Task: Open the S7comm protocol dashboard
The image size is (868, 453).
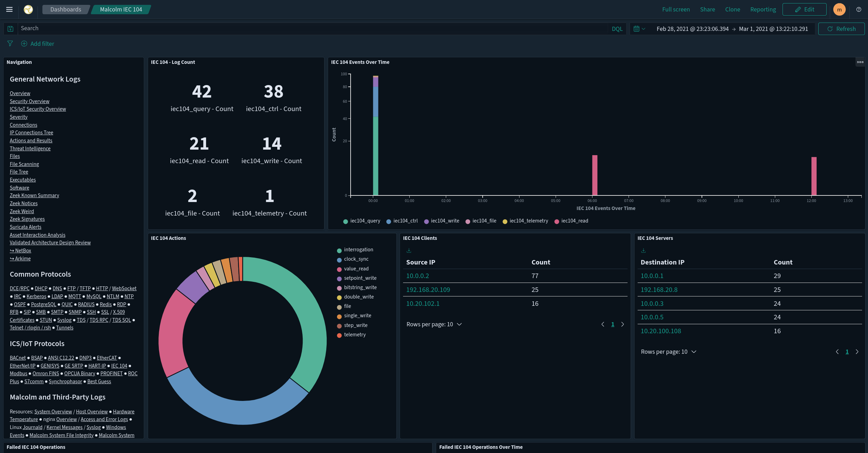Action: 34,381
